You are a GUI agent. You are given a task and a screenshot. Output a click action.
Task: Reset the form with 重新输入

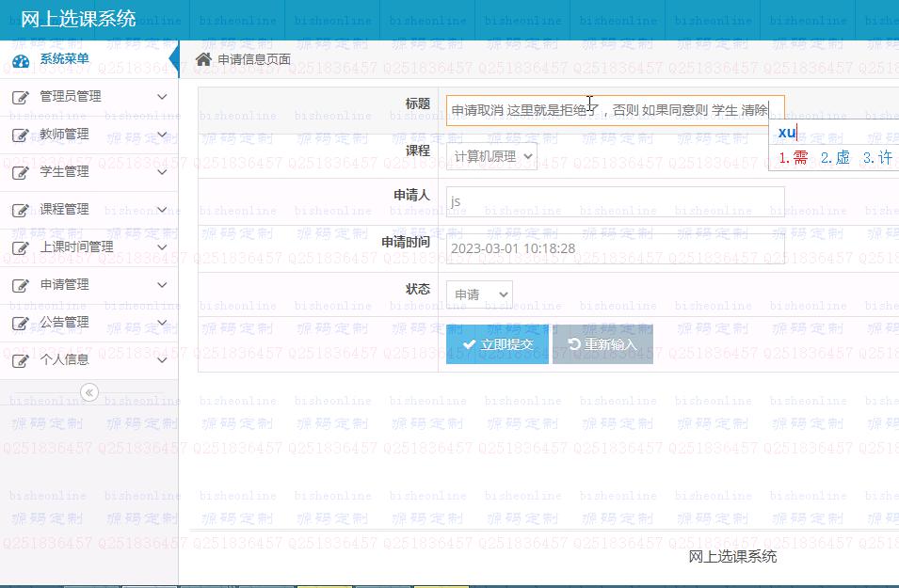(x=602, y=343)
